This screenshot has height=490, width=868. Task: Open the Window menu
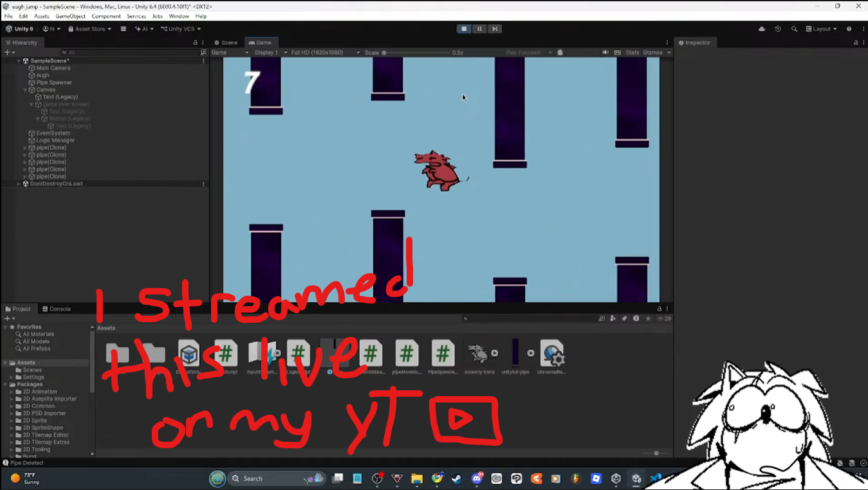pos(179,16)
